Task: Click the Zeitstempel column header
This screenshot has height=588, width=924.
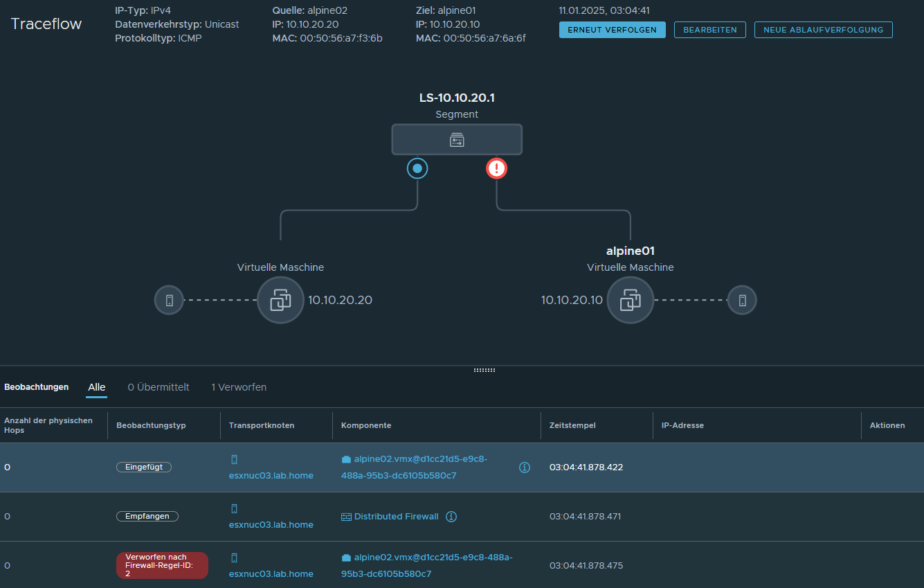Action: tap(572, 425)
